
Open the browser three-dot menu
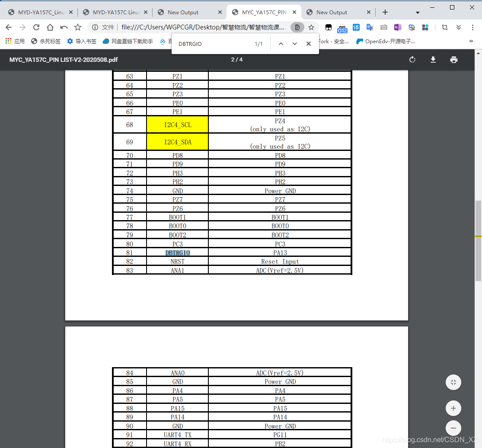472,27
